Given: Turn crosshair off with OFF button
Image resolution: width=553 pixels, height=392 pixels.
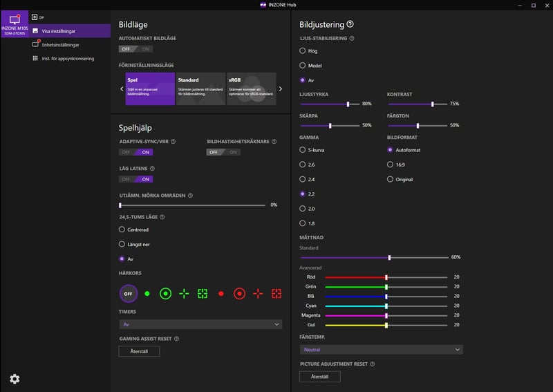Looking at the screenshot, I should [128, 294].
